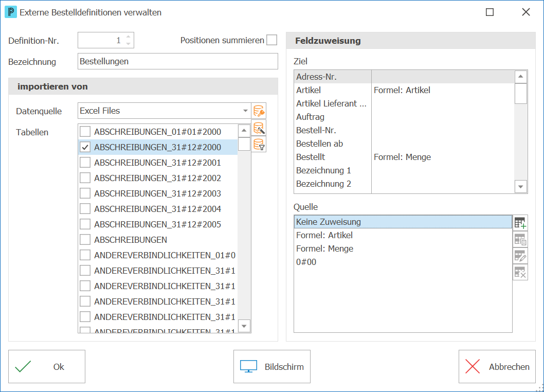Select the Bestellt target field

[404, 157]
